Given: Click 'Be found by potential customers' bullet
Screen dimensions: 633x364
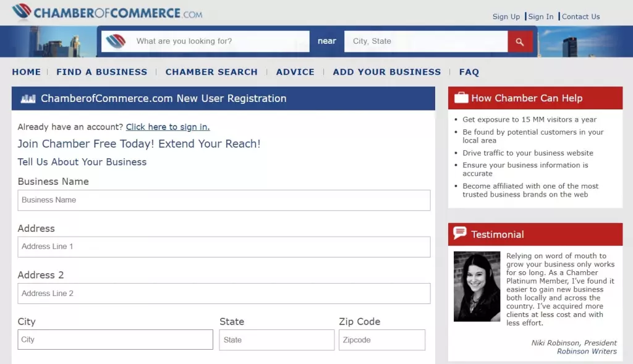Looking at the screenshot, I should click(533, 136).
